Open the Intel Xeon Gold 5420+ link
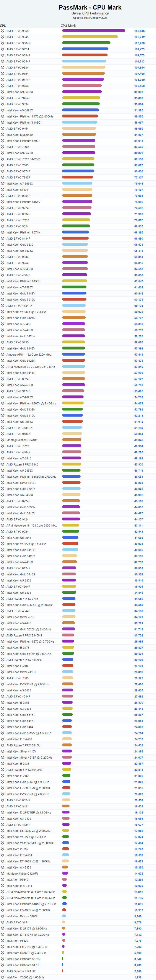 (x=21, y=336)
